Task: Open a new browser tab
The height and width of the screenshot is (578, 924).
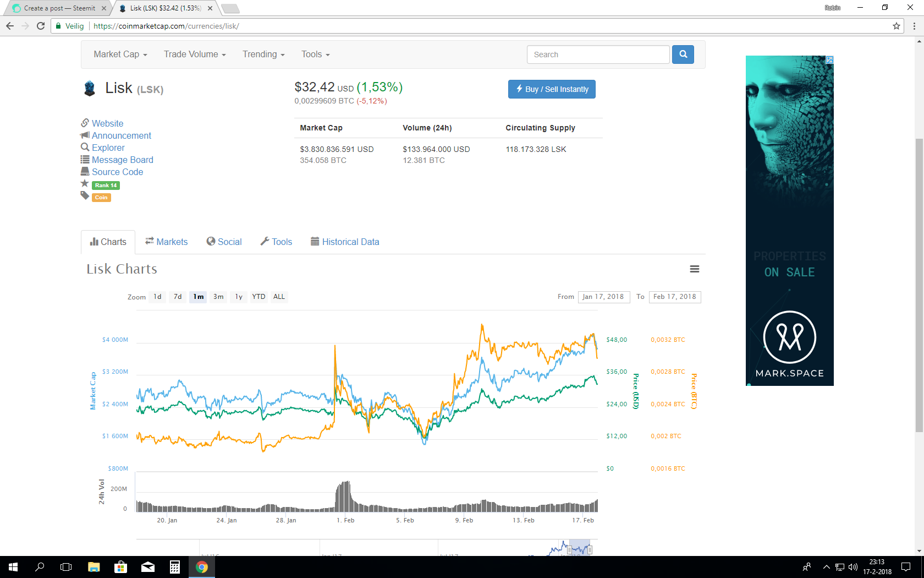Action: point(230,8)
